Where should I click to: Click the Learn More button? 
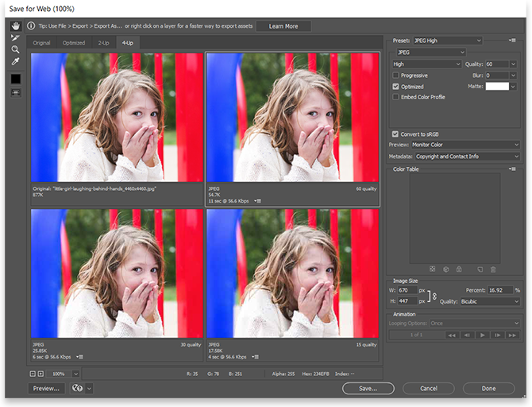(283, 26)
